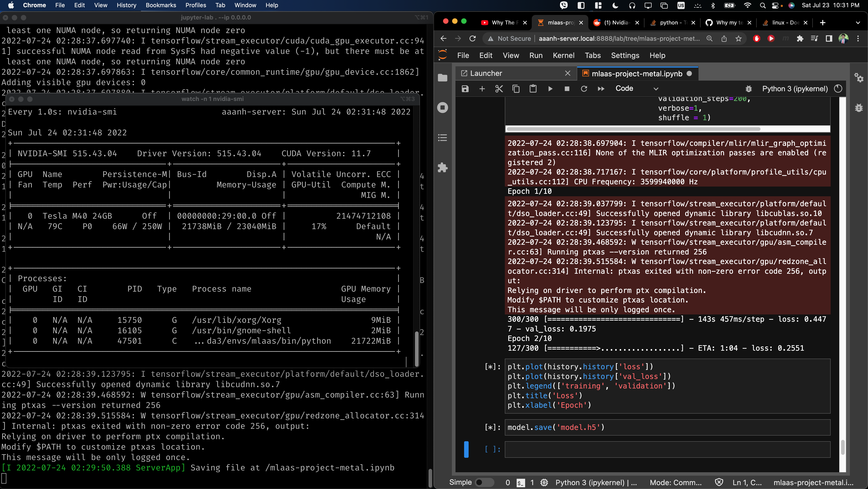The width and height of the screenshot is (868, 489).
Task: Open Running Terminals and Kernels sidebar
Action: click(442, 108)
